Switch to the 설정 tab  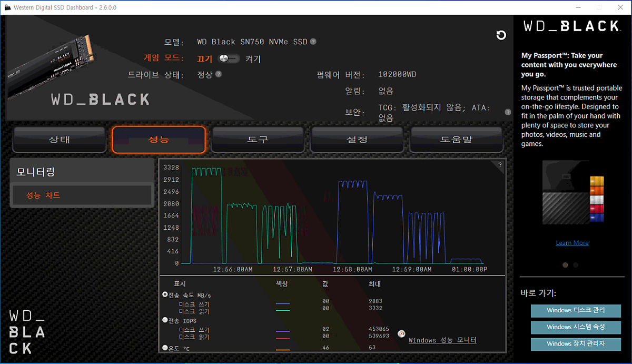click(x=357, y=140)
